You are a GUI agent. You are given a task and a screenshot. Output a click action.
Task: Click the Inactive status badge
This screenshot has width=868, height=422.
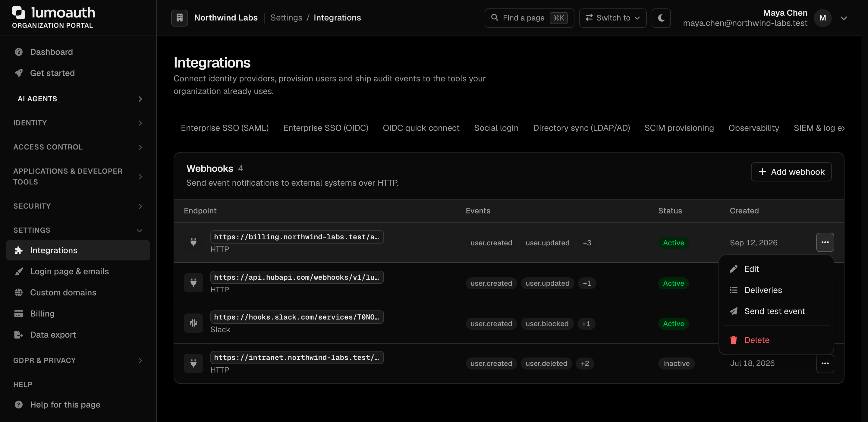pos(676,364)
